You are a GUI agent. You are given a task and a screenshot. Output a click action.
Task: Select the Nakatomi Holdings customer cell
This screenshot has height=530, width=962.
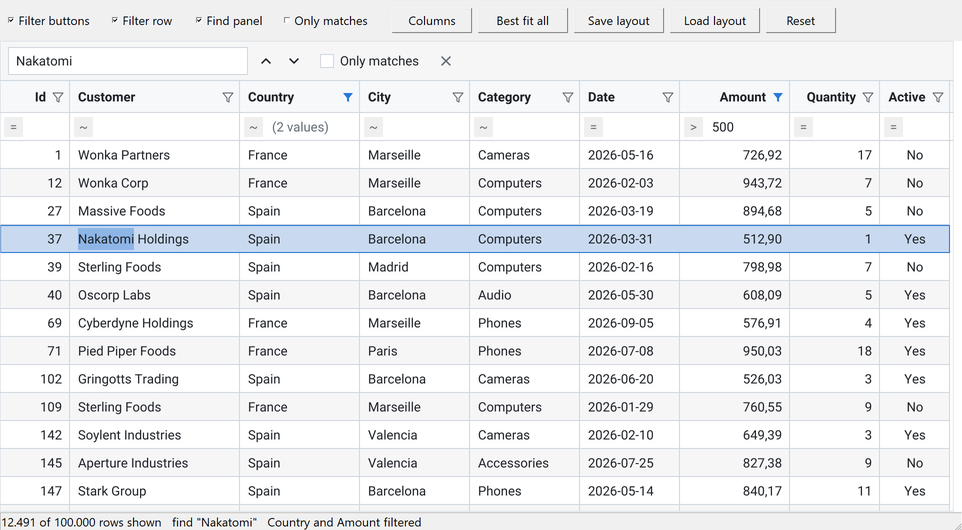click(x=155, y=239)
